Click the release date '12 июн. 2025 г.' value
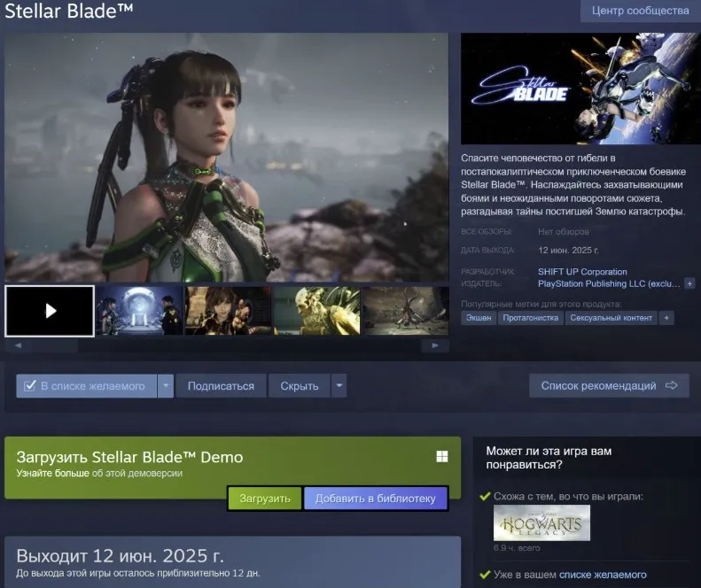Screen dimensions: 701x588 568,251
